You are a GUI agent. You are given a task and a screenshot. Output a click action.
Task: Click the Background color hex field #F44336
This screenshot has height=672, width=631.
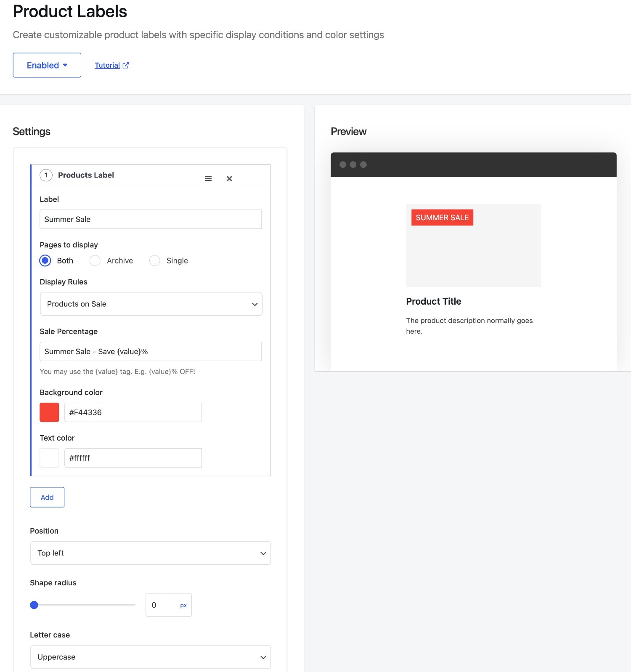point(133,412)
